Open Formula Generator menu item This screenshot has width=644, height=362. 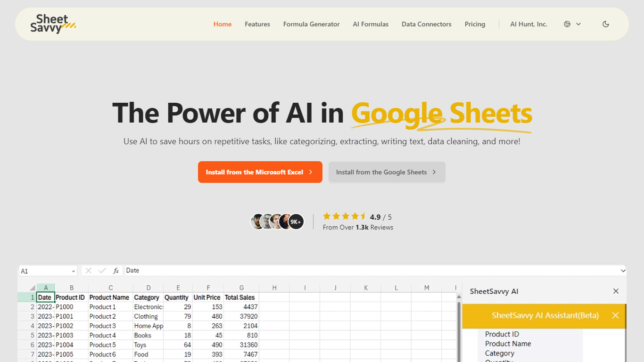click(311, 24)
